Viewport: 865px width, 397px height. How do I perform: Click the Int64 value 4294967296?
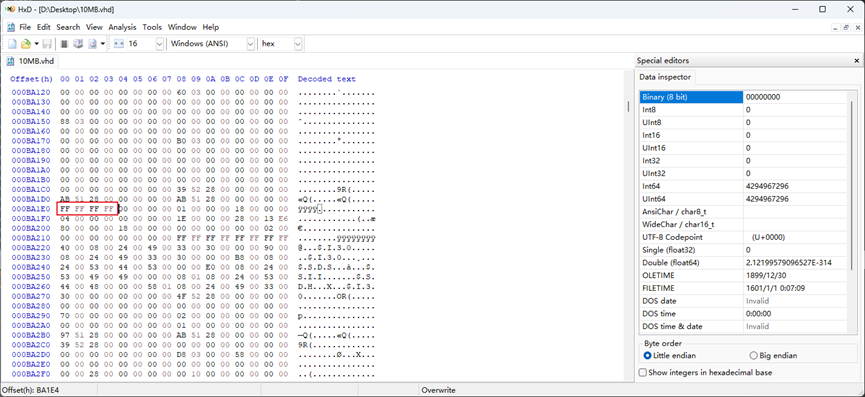click(767, 186)
